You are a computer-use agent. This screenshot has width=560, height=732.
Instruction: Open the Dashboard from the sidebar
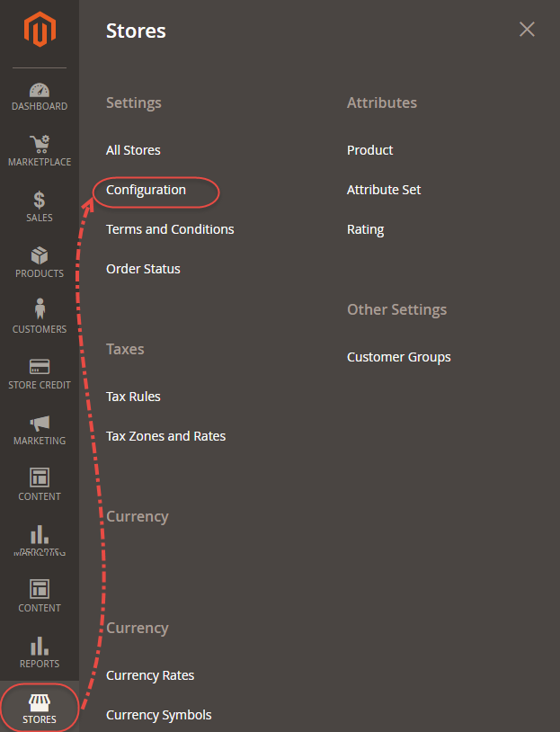[x=39, y=96]
